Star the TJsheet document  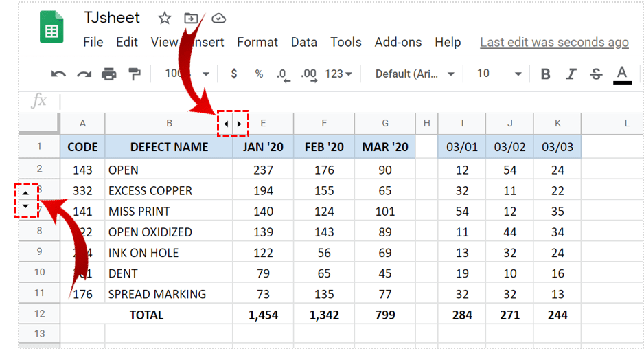pos(165,19)
